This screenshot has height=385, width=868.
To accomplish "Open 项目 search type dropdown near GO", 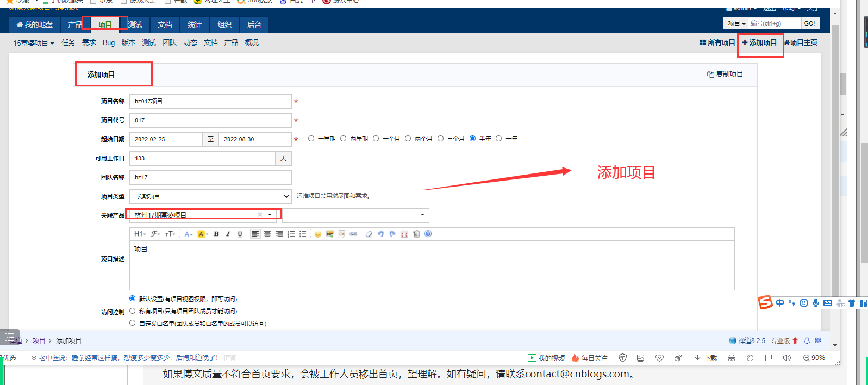I will tap(736, 23).
